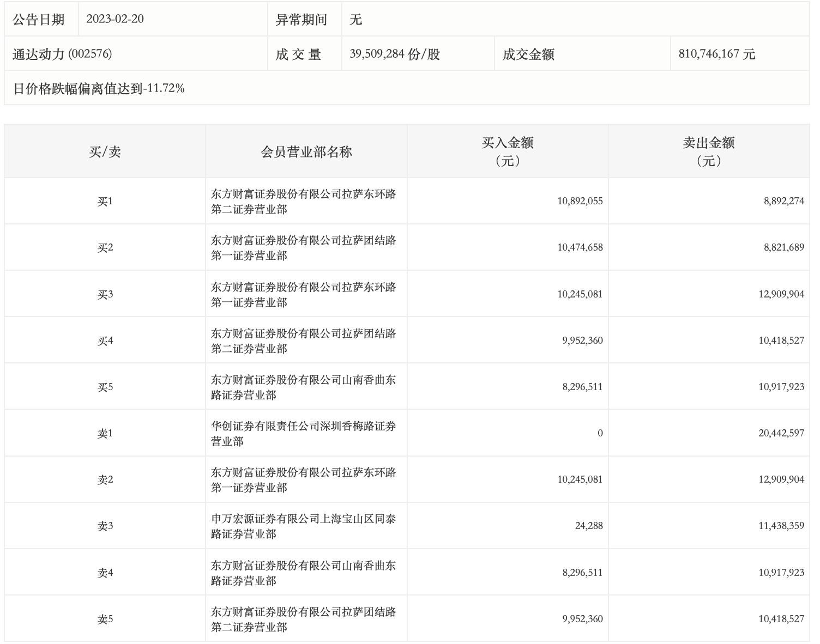Click the 卖出金额（元） column header
This screenshot has height=644, width=820.
click(x=709, y=151)
